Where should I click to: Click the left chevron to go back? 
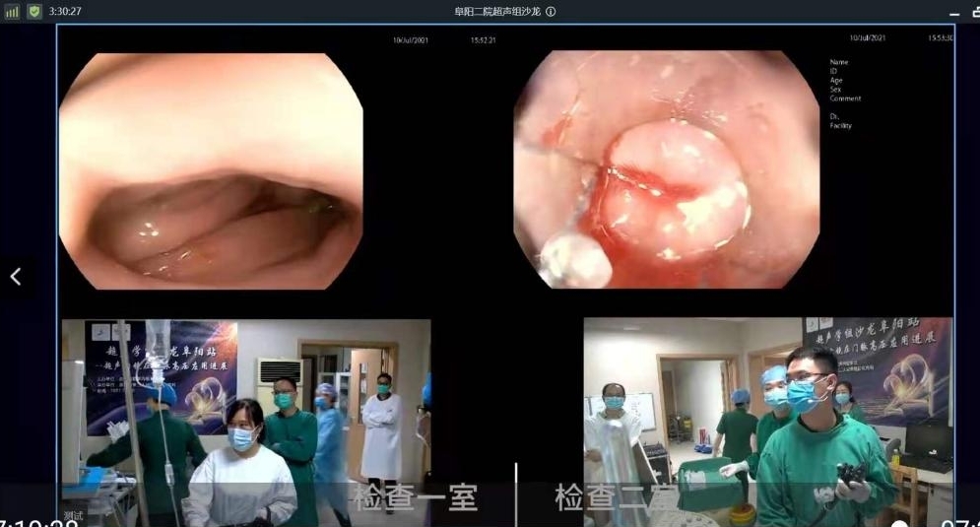(16, 277)
